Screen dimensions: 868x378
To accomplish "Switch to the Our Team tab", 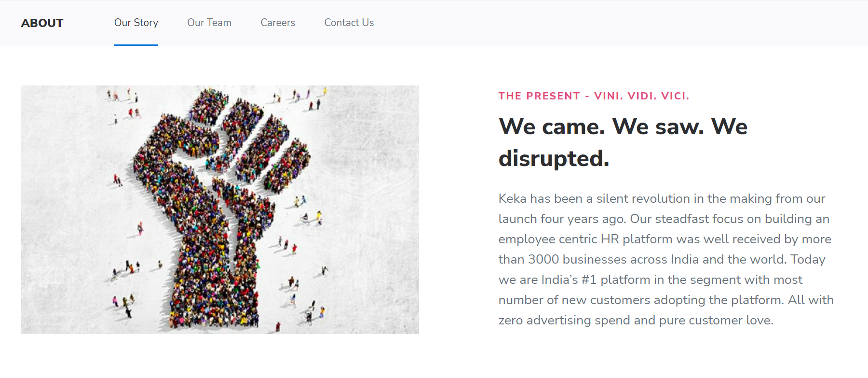I will 209,23.
